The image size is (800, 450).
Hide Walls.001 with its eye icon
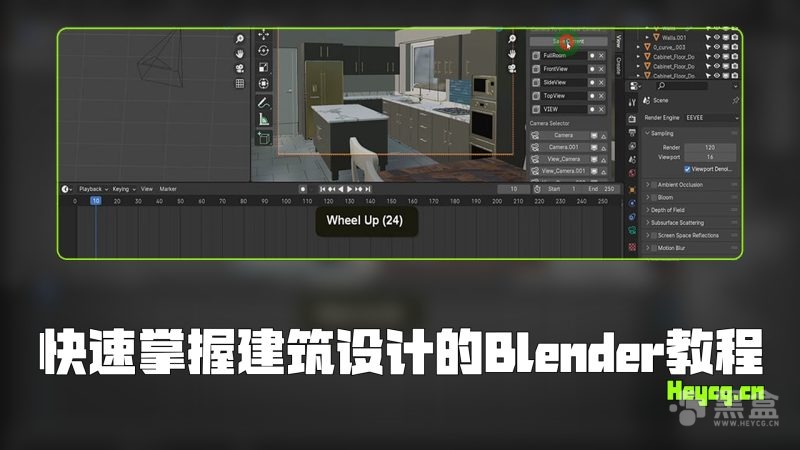click(x=717, y=37)
